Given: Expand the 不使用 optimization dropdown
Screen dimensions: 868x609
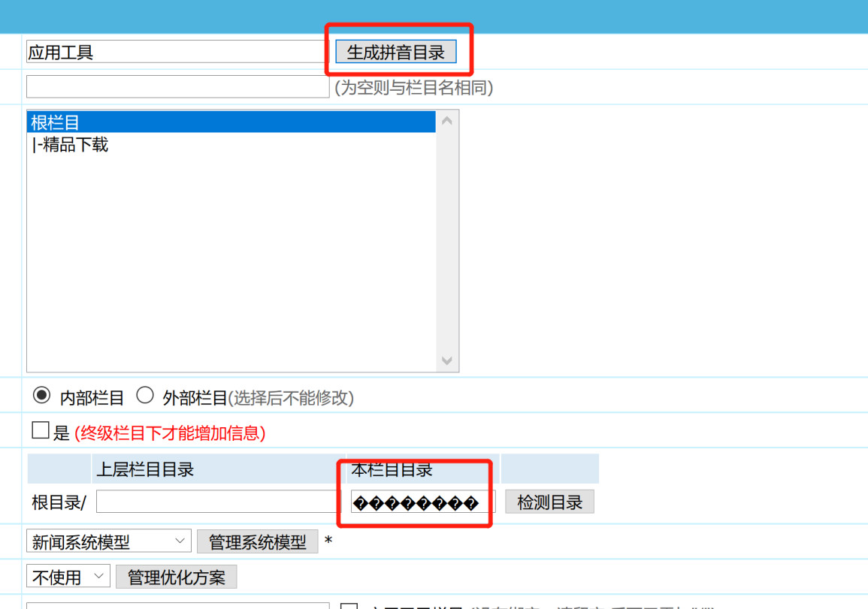Looking at the screenshot, I should (68, 577).
